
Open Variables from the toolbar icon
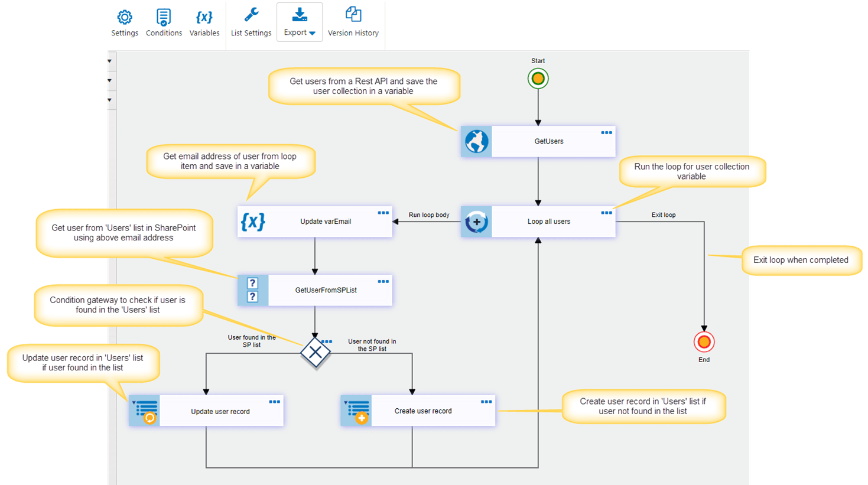pyautogui.click(x=204, y=18)
